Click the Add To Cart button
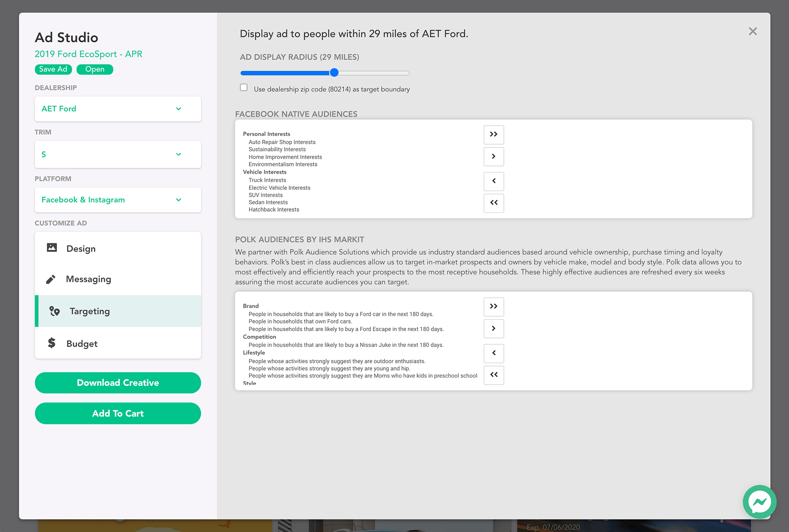The height and width of the screenshot is (532, 789). (x=118, y=414)
